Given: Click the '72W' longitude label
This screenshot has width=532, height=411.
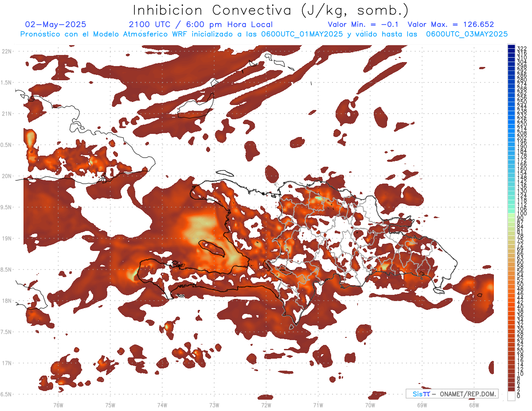Looking at the screenshot, I should point(266,405).
